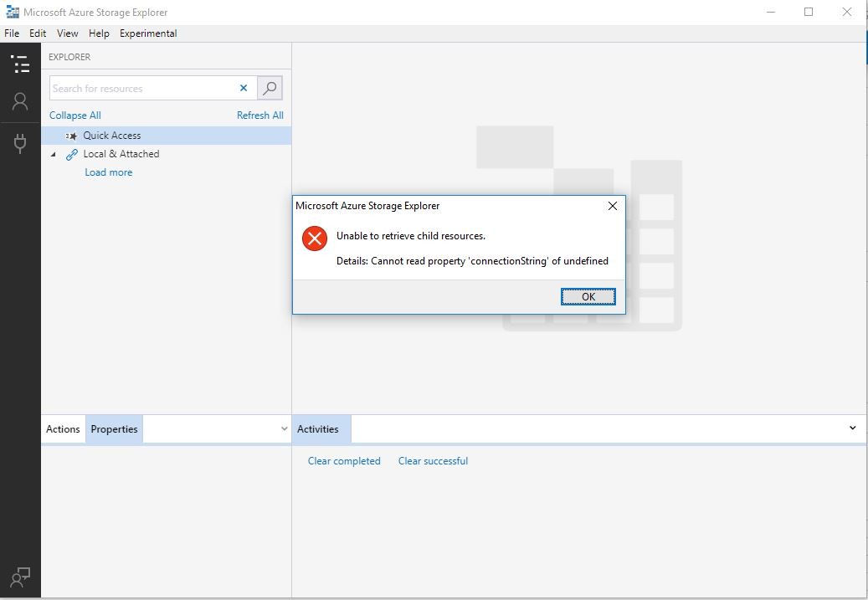Click the Refresh All link
The height and width of the screenshot is (600, 868).
tap(259, 115)
